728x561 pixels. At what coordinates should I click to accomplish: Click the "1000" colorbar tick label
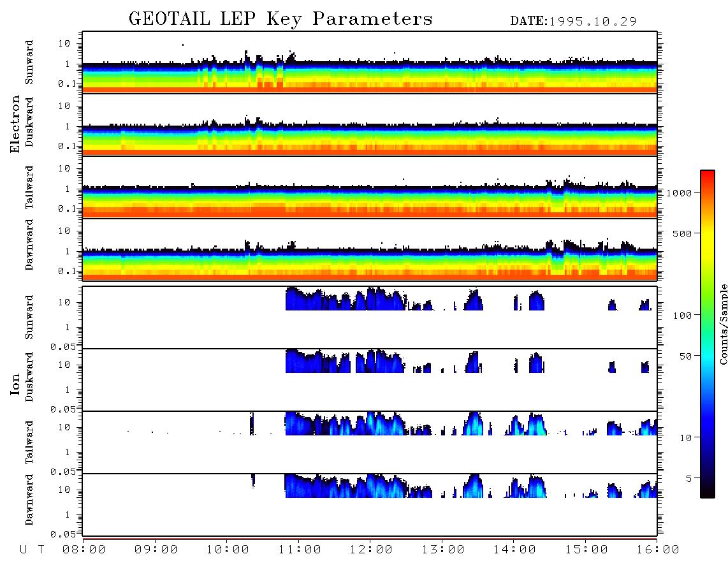(x=680, y=193)
